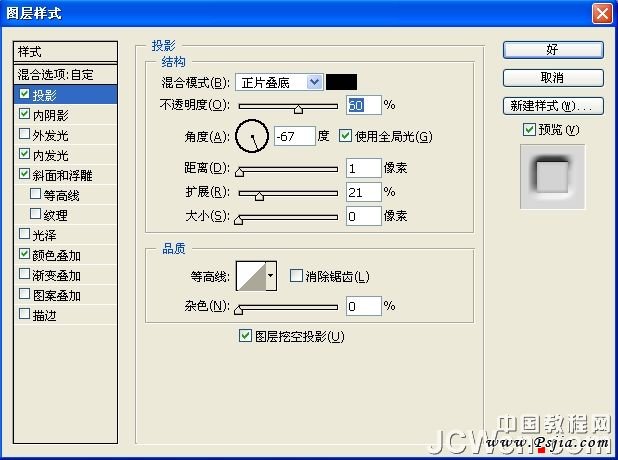
Task: Select the 渐变叠加 style list row
Action: coord(65,275)
